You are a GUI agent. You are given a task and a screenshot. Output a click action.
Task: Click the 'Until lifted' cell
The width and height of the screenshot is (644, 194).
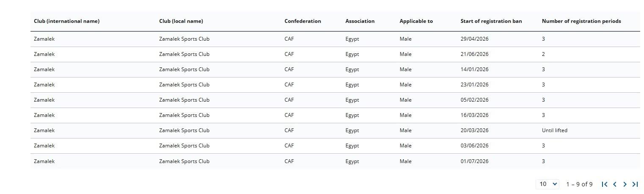click(555, 130)
